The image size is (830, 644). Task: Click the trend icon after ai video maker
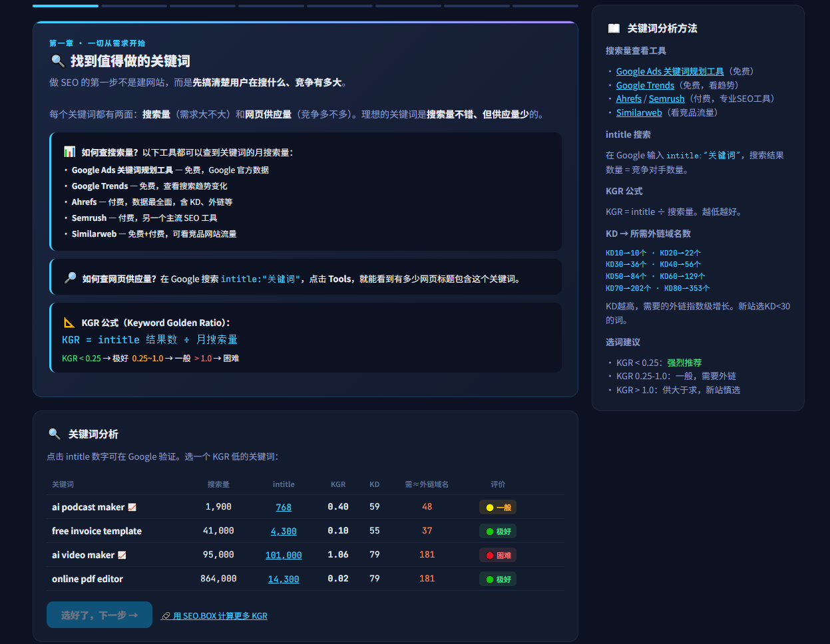122,555
